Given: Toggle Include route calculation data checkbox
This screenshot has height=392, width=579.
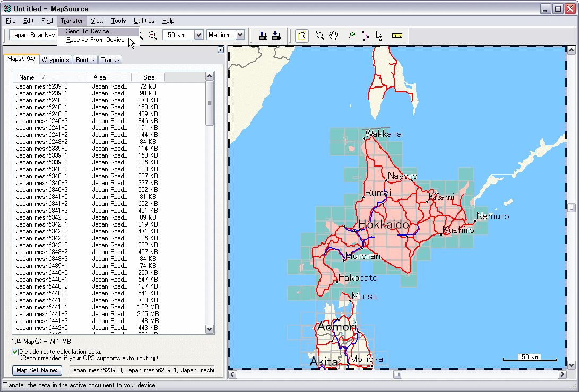Looking at the screenshot, I should click(x=15, y=352).
